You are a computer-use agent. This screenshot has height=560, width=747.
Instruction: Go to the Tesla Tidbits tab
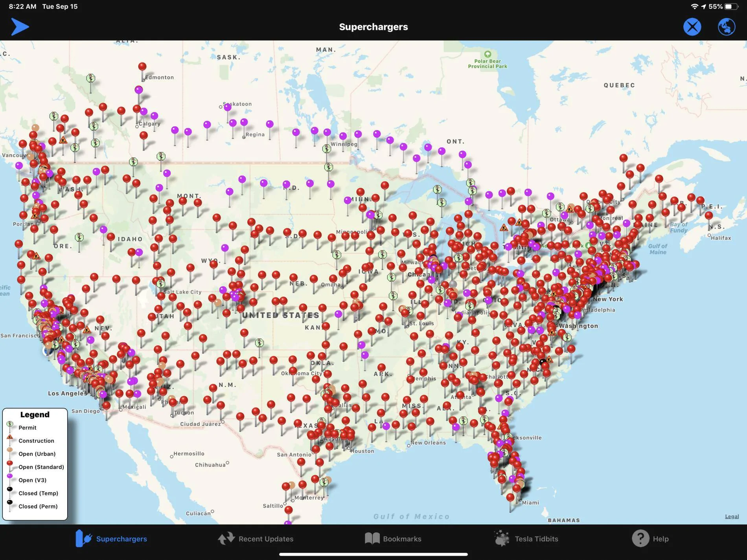(x=526, y=538)
